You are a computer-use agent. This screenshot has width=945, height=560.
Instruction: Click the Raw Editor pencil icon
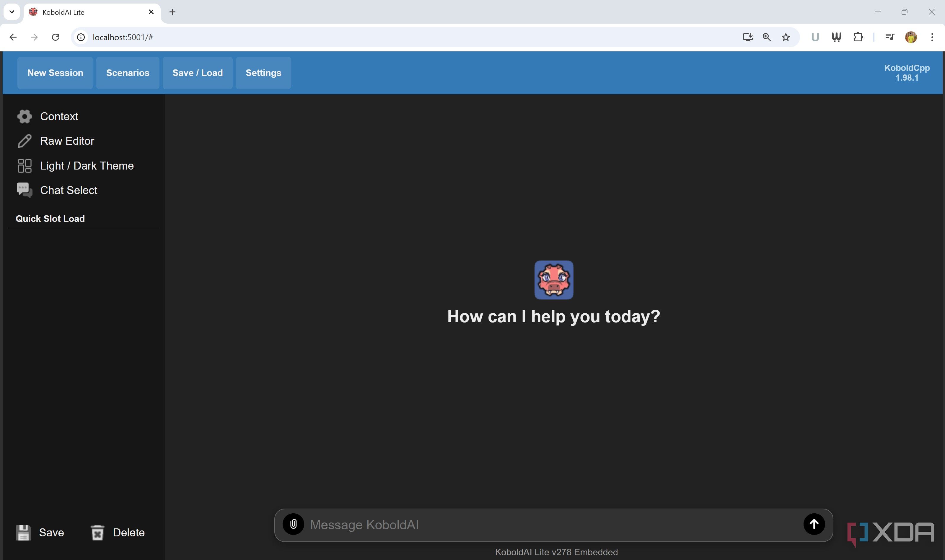click(25, 141)
